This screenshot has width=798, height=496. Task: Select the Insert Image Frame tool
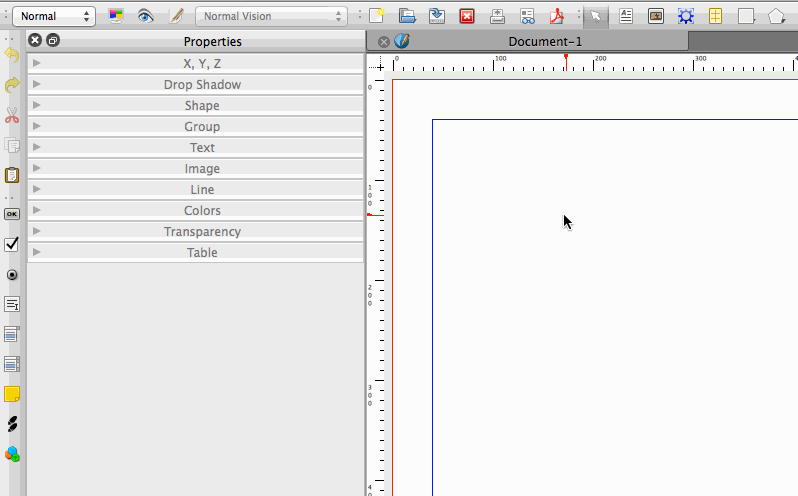click(x=656, y=16)
